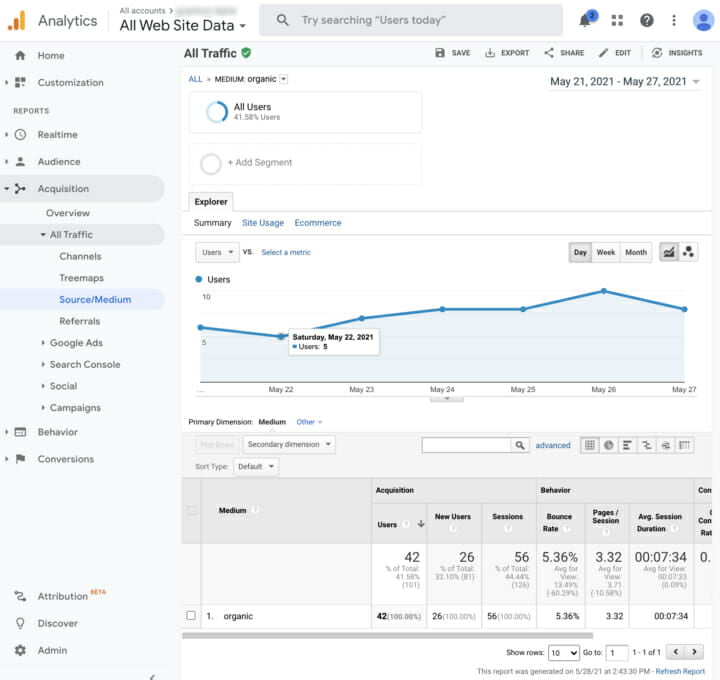Viewport: 720px width, 680px height.
Task: Select the pivot table view icon
Action: 684,445
